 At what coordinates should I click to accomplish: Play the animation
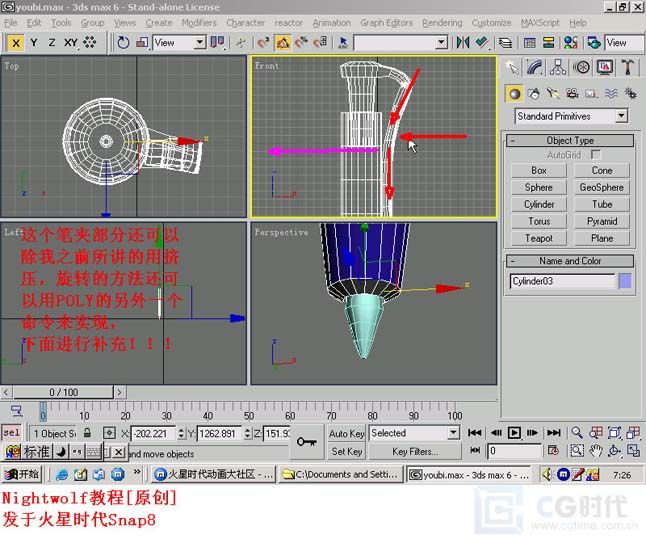[x=514, y=433]
